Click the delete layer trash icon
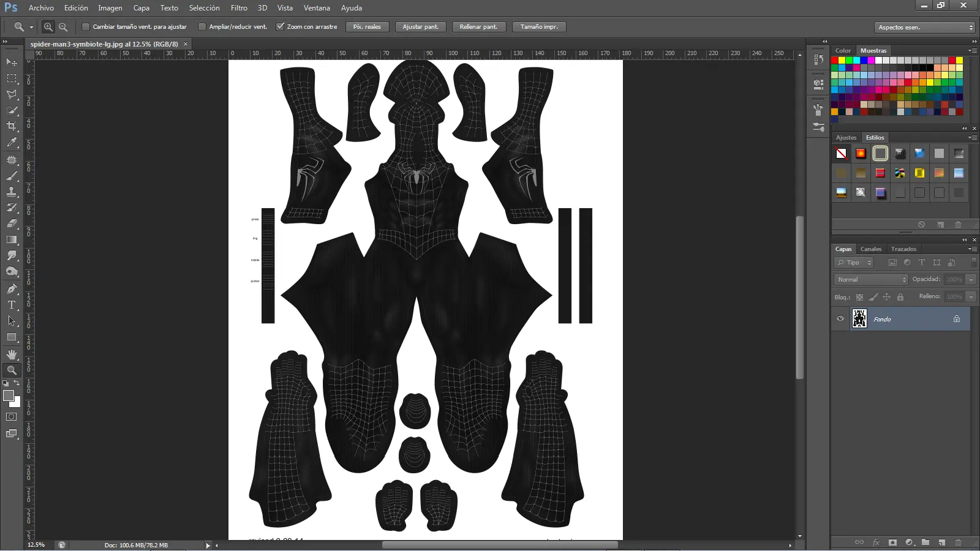Screen dimensions: 980x551 tap(958, 542)
